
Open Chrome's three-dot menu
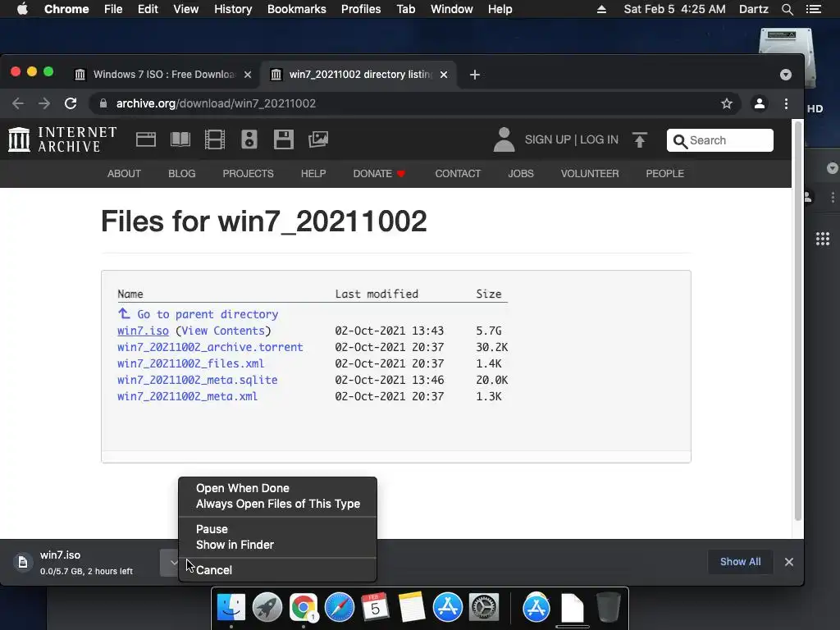tap(786, 103)
